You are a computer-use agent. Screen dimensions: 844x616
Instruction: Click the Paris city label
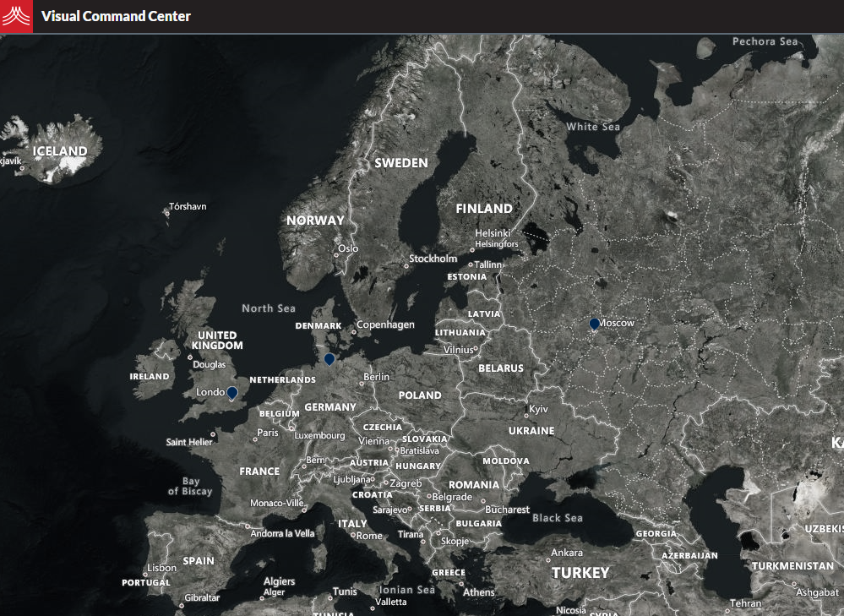tap(268, 433)
